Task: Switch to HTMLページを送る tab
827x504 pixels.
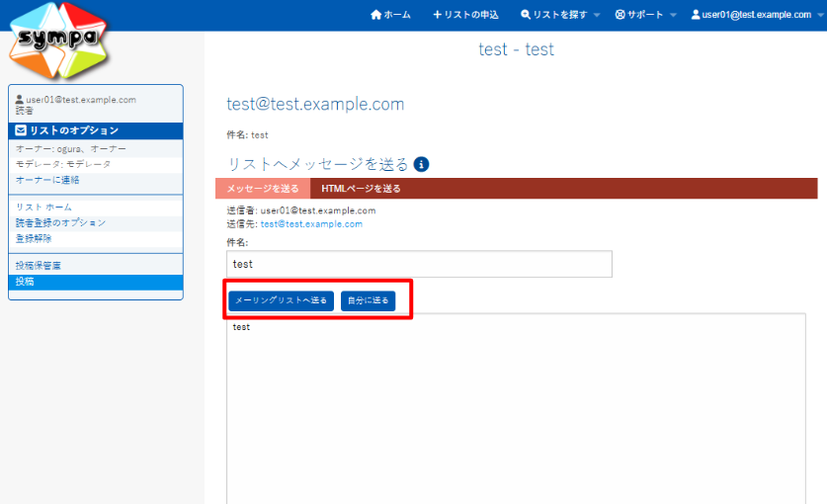Action: (x=361, y=189)
